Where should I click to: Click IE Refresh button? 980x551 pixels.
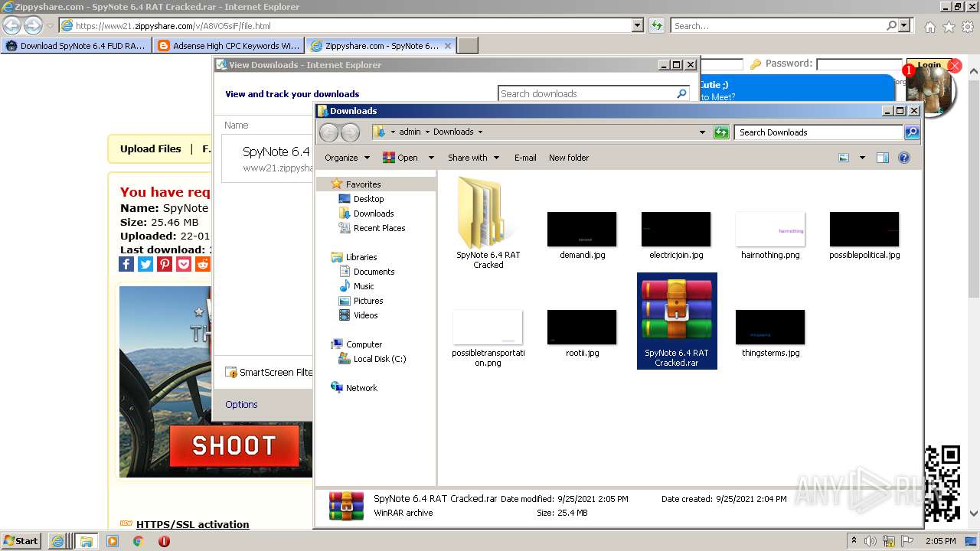coord(656,25)
